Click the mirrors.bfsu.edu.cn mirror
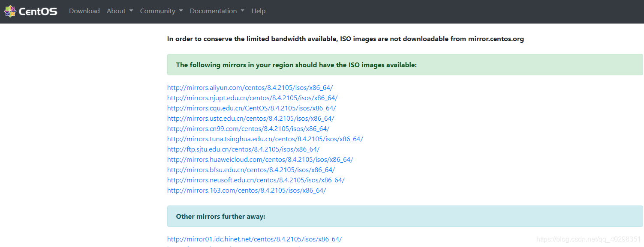 coord(251,170)
